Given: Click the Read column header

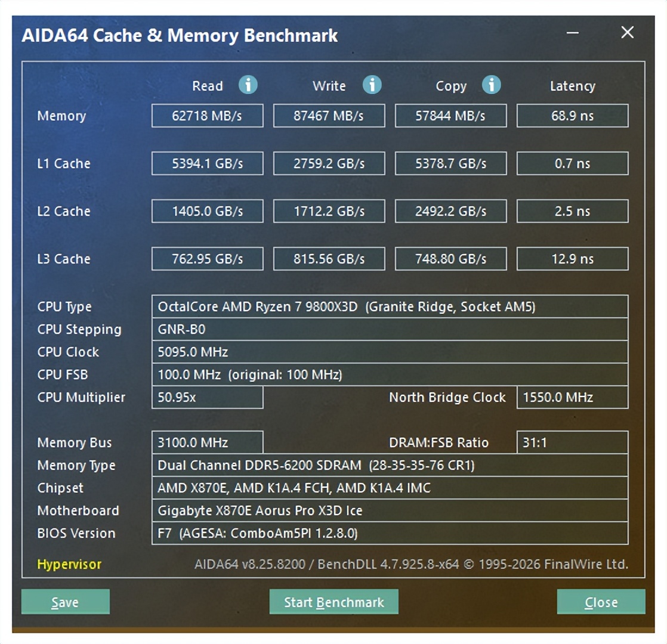Looking at the screenshot, I should tap(207, 86).
